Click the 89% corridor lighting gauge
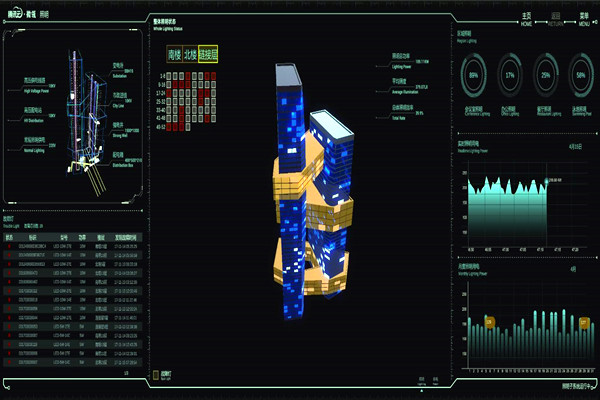The height and width of the screenshot is (400, 600). [473, 75]
